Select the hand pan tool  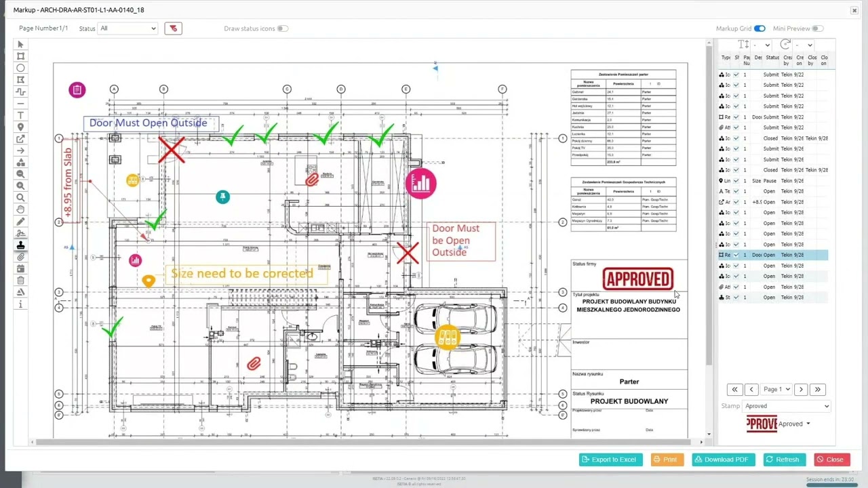20,209
